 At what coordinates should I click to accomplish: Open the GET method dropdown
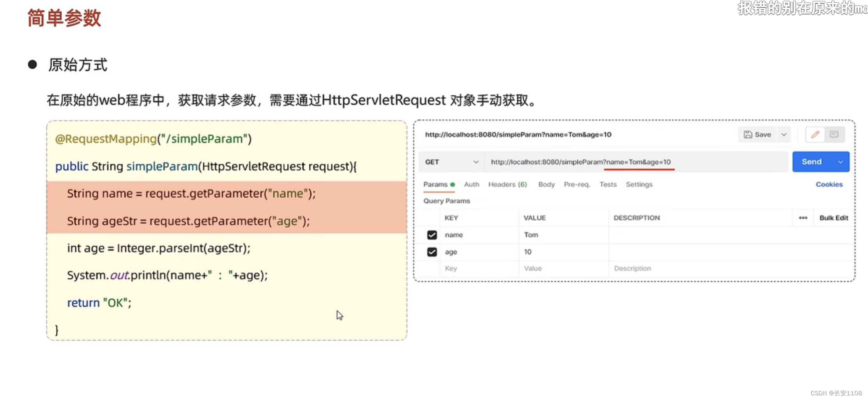pyautogui.click(x=451, y=162)
